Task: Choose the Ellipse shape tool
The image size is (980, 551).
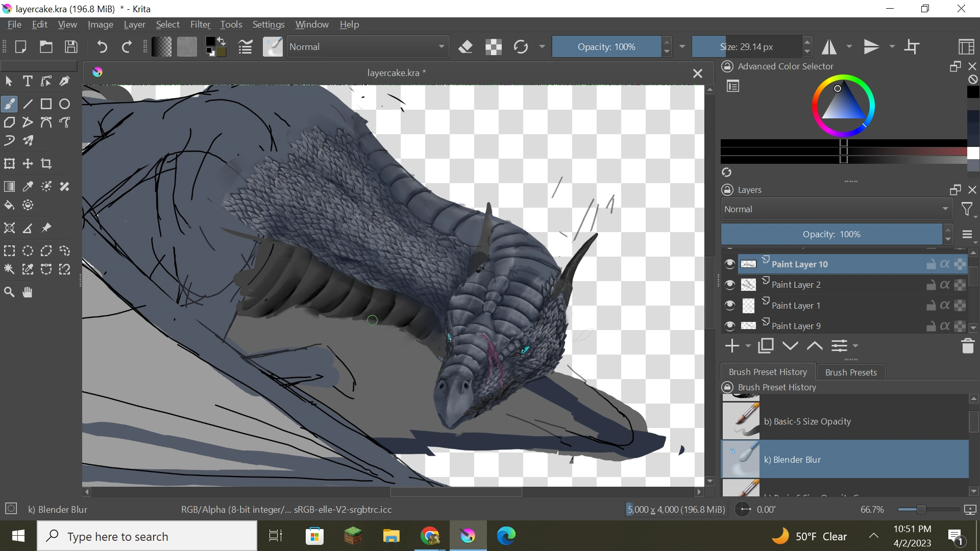Action: point(64,104)
